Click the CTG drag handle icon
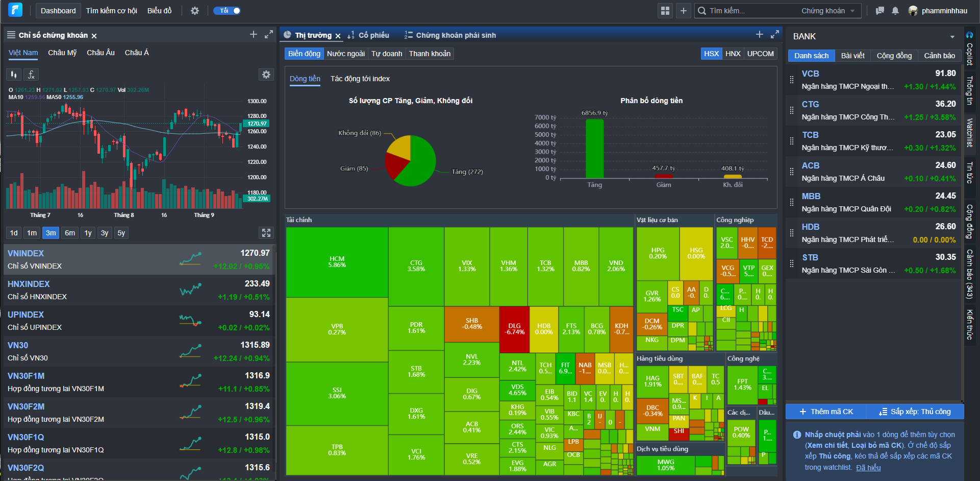The height and width of the screenshot is (481, 980). pos(792,110)
